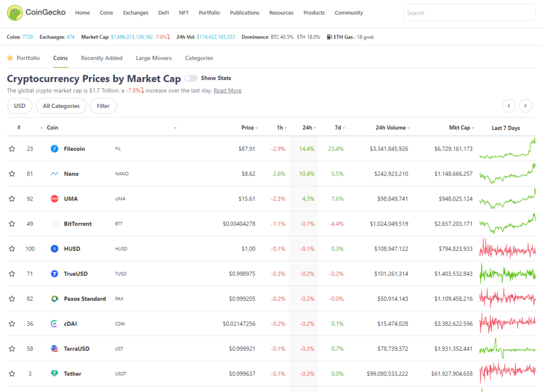Image resolution: width=542 pixels, height=392 pixels.
Task: Click the TrueUSD coin icon
Action: point(54,273)
